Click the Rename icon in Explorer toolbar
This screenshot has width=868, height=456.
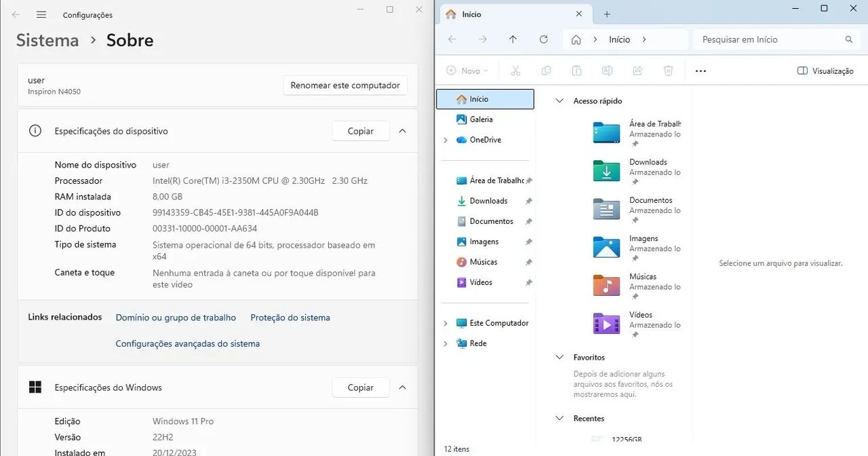point(607,71)
